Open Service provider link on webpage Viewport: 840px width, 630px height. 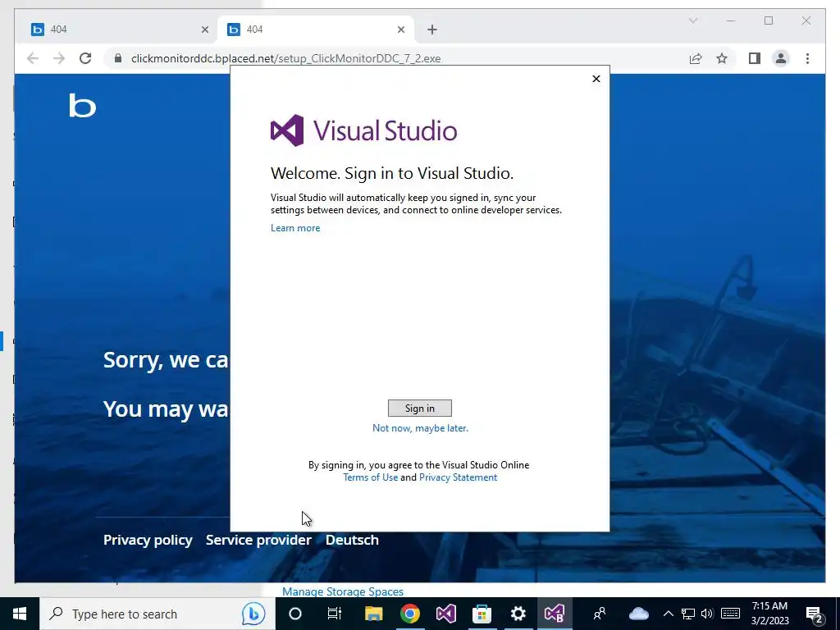coord(258,540)
